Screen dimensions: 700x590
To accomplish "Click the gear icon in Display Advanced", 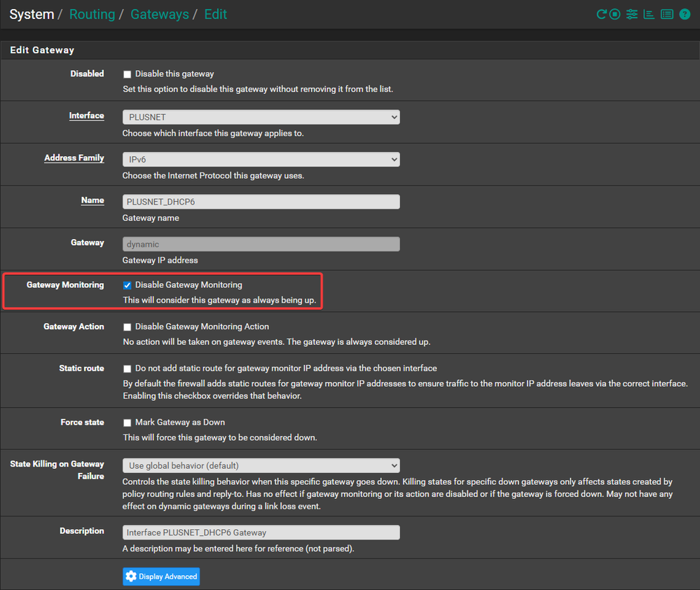I will click(131, 577).
